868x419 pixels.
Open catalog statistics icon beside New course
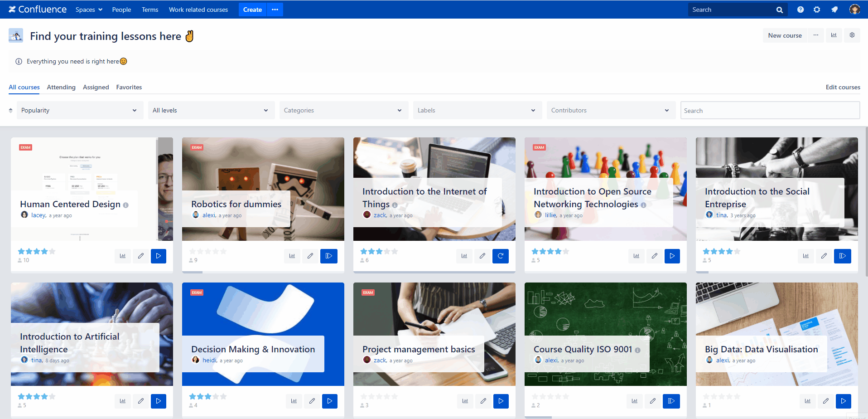834,35
